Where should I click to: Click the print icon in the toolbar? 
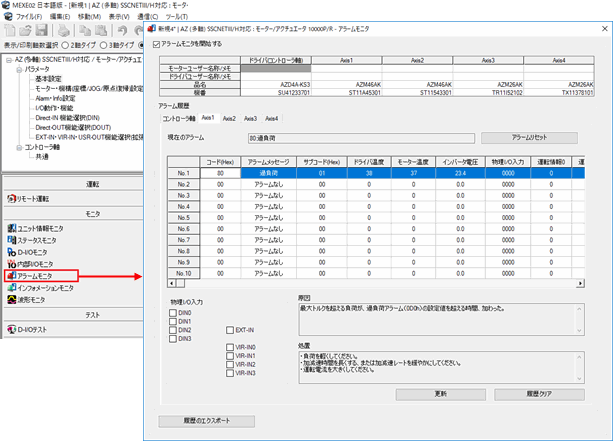tap(62, 30)
